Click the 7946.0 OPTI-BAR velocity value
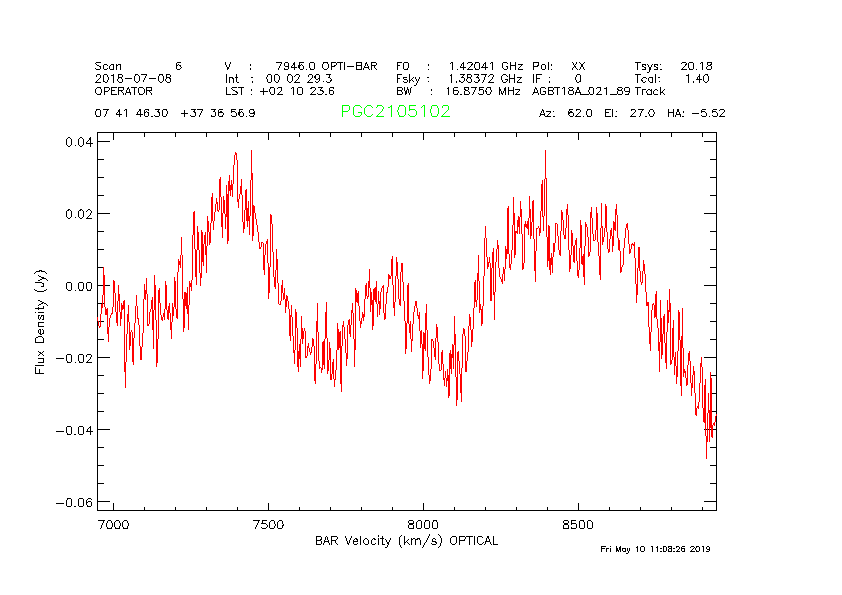Screen dimensions: 842x595 (x=326, y=65)
